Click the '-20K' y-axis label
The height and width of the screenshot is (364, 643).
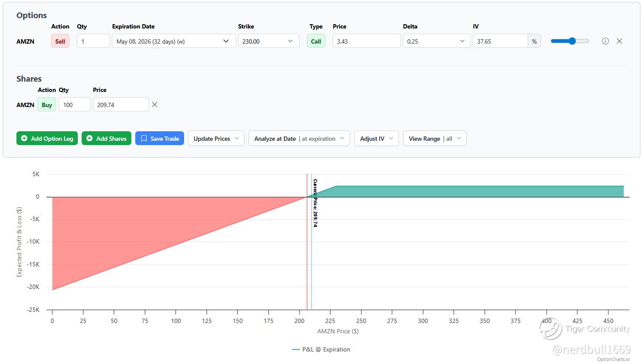(33, 287)
